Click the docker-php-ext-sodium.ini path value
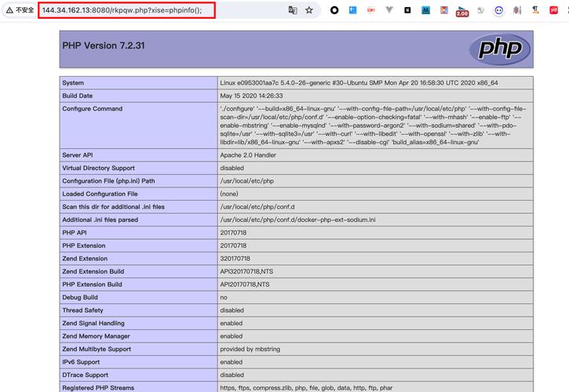This screenshot has width=569, height=392. click(297, 220)
